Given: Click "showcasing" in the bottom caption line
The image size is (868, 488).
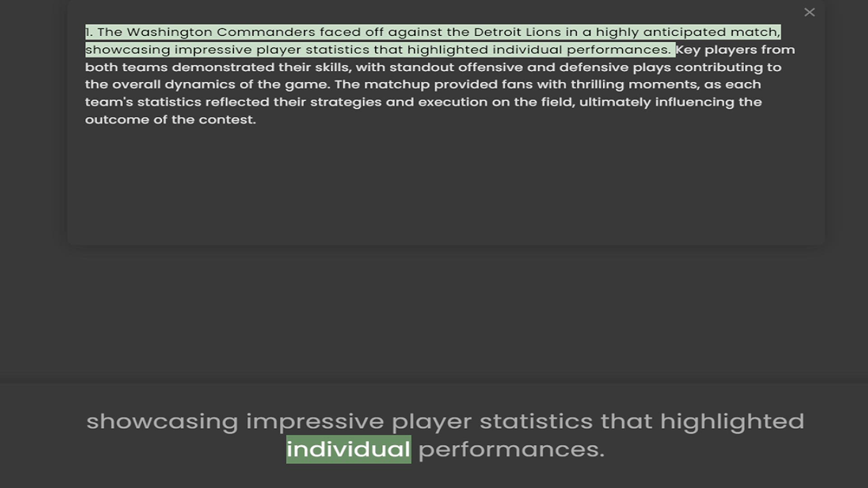Looking at the screenshot, I should tap(162, 422).
